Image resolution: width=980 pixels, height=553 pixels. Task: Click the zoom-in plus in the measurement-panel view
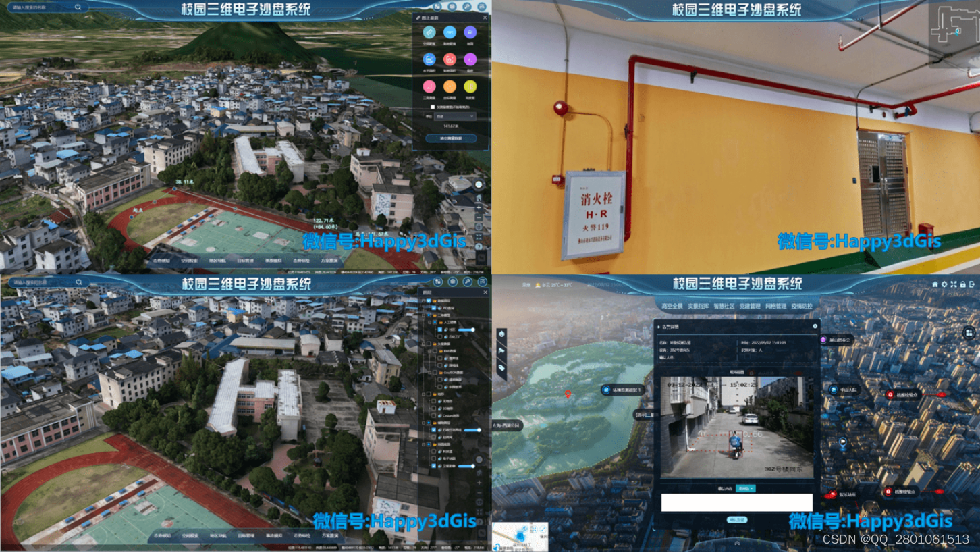pos(479,207)
